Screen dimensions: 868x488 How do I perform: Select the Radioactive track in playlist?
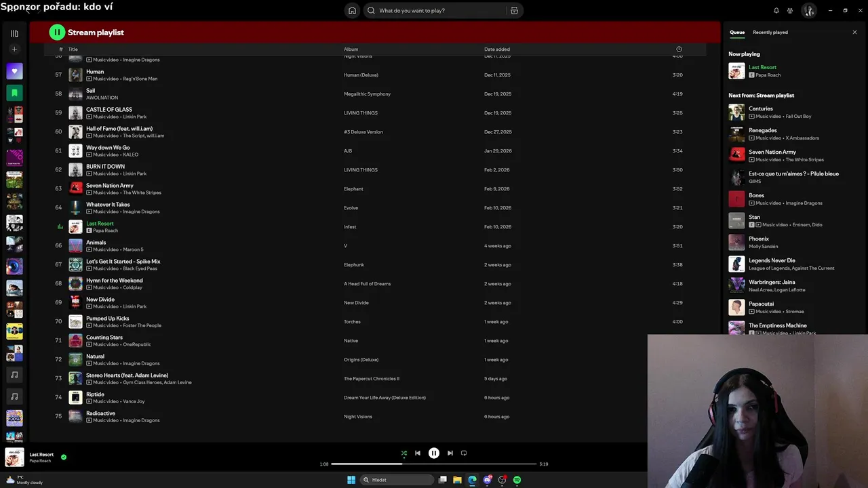point(100,413)
